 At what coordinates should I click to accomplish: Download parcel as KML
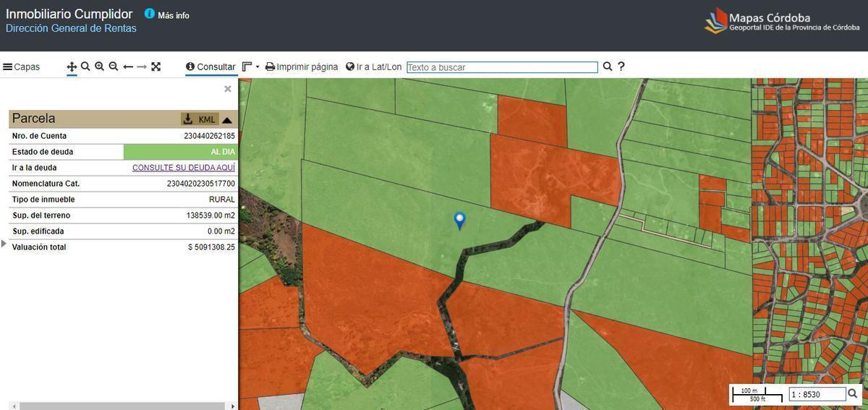point(199,119)
